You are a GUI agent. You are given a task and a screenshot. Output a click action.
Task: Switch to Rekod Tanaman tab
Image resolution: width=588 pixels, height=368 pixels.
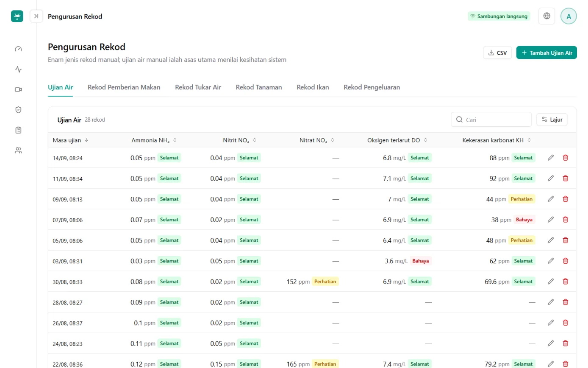(x=259, y=87)
